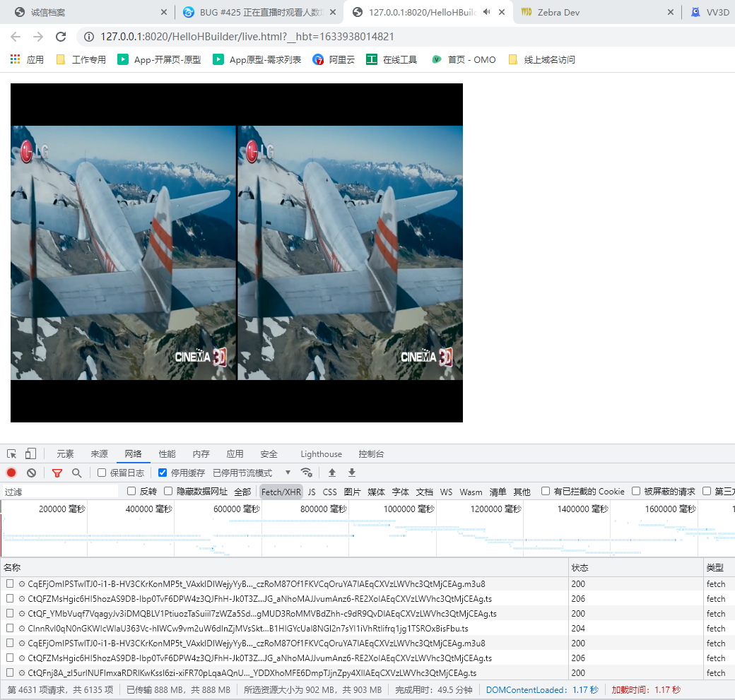Enable 反转 filter checkbox
This screenshot has height=700, width=735.
[131, 491]
